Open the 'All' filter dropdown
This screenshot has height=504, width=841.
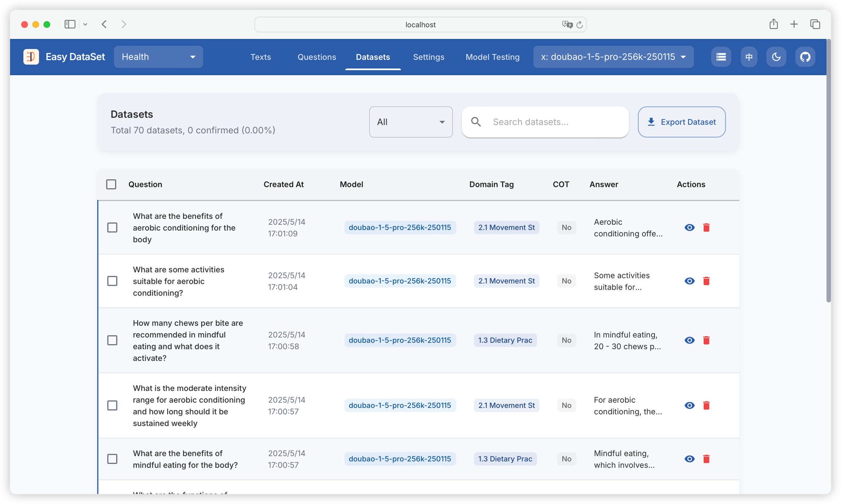(411, 122)
